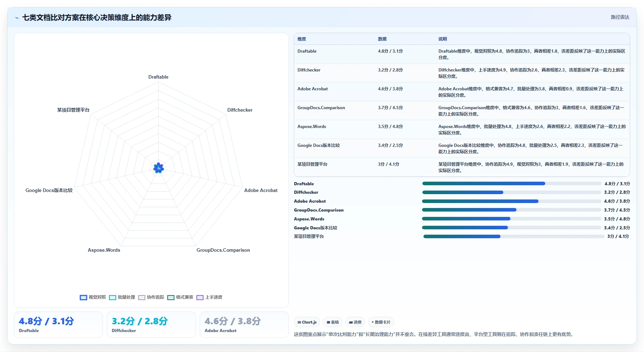Toggle the 协作追踪 legend item

click(x=151, y=297)
